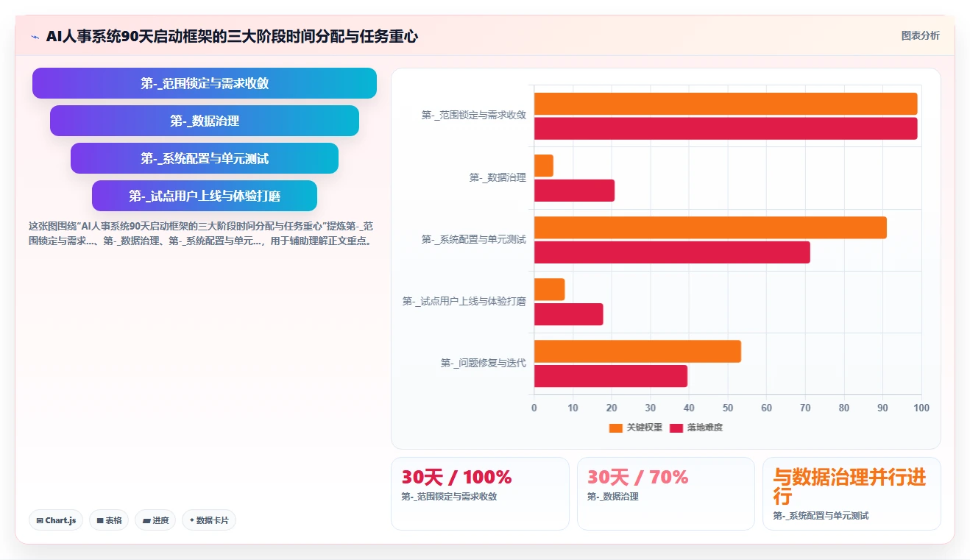Click red bar for 第-_系统配置与单元测试

tap(672, 252)
